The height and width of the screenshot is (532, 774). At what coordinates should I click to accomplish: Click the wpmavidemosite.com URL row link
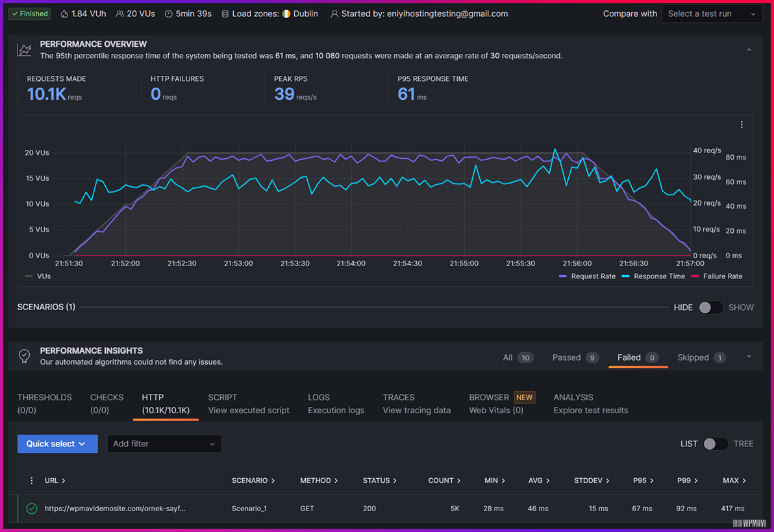(115, 509)
